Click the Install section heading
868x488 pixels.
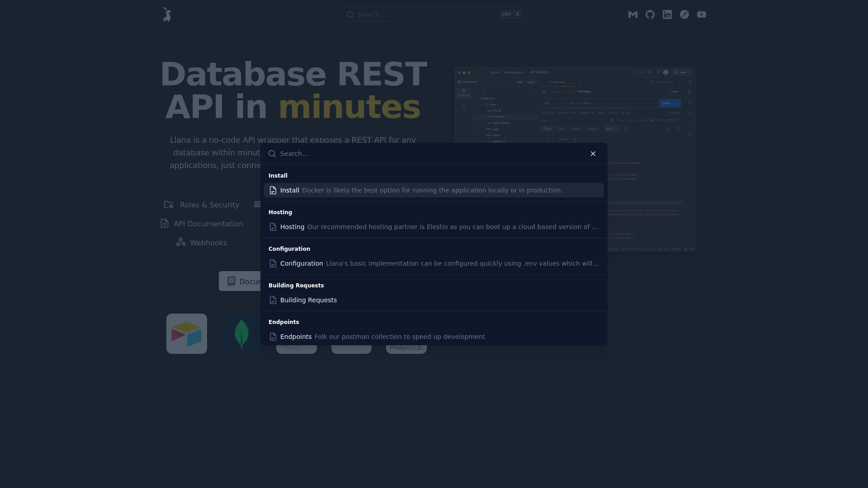coord(278,176)
